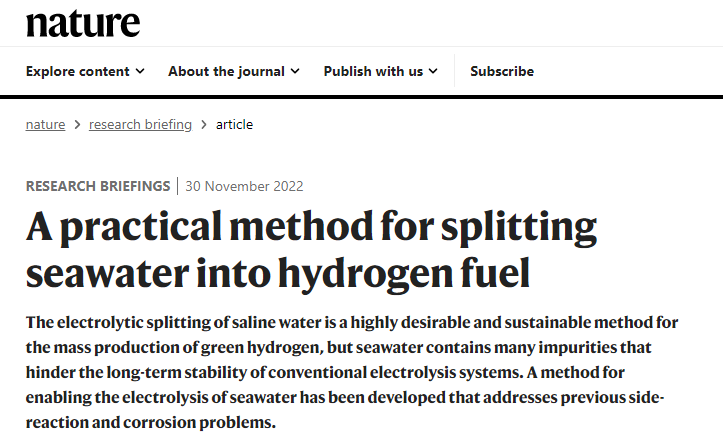Expand the Explore content chevron arrow
The height and width of the screenshot is (437, 723).
140,71
